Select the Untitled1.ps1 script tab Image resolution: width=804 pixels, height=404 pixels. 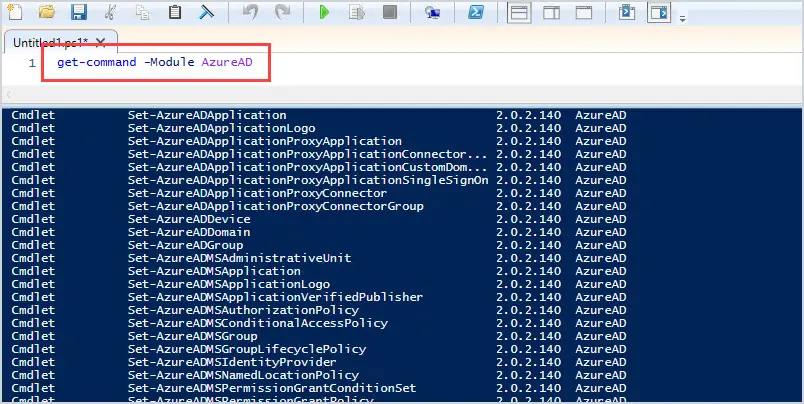[51, 43]
